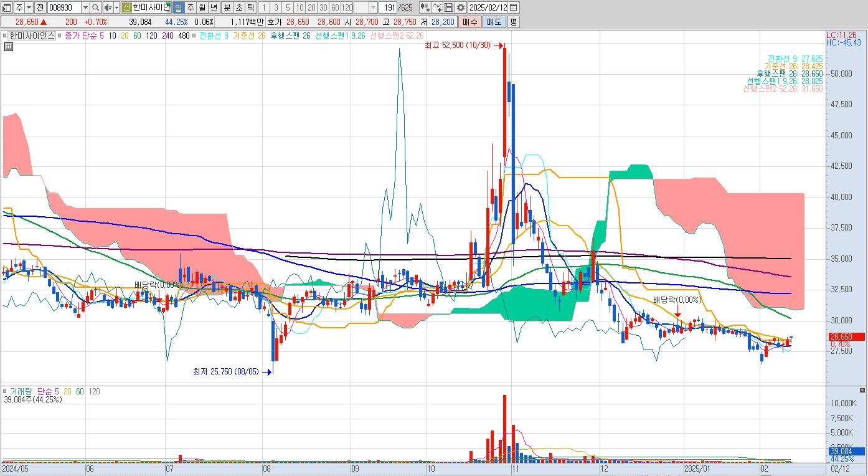Screen dimensions: 868x476
Task: Click the 2025/02/12 date field
Action: [488, 7]
